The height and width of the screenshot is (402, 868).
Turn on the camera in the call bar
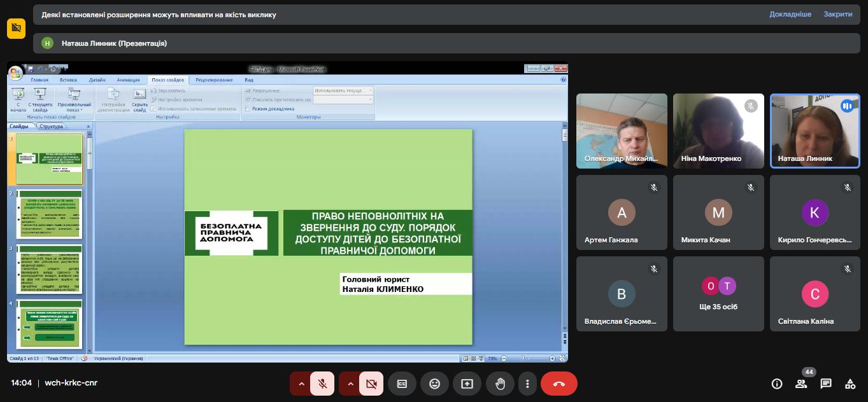click(x=372, y=384)
